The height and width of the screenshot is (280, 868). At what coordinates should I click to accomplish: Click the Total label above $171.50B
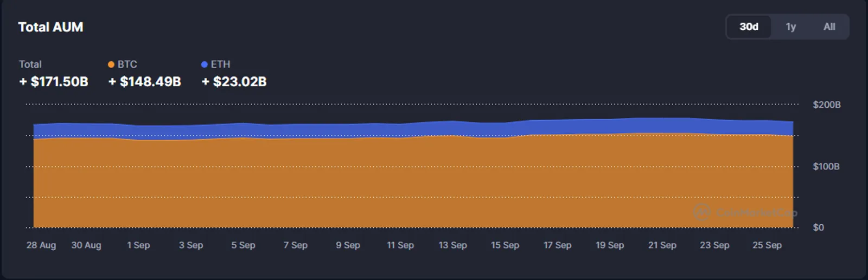(30, 64)
